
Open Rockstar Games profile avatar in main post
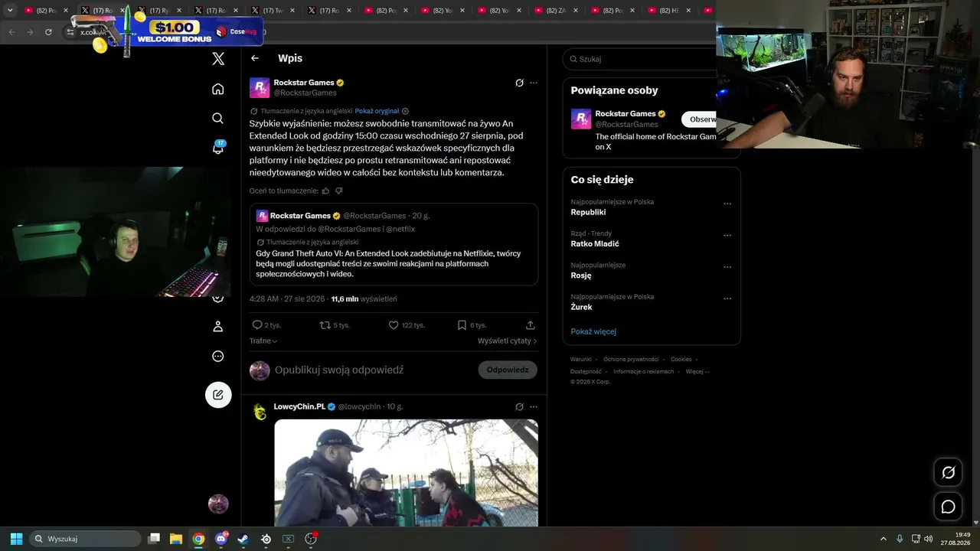260,87
